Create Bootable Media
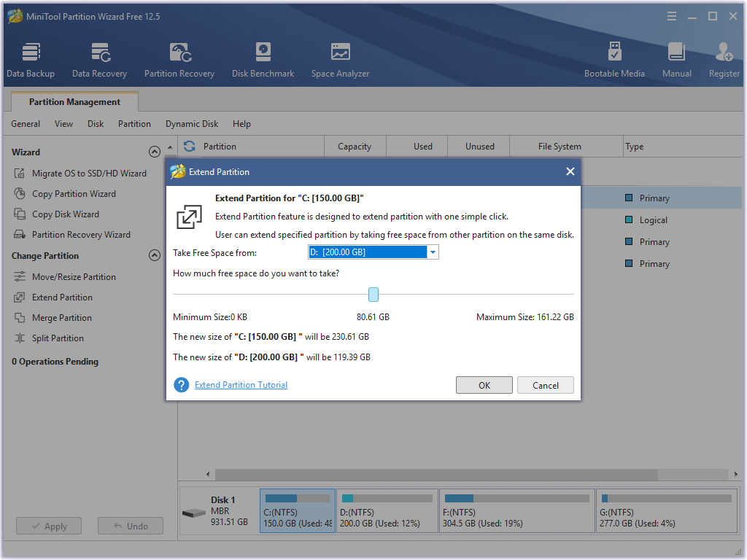747x560 pixels. [615, 58]
